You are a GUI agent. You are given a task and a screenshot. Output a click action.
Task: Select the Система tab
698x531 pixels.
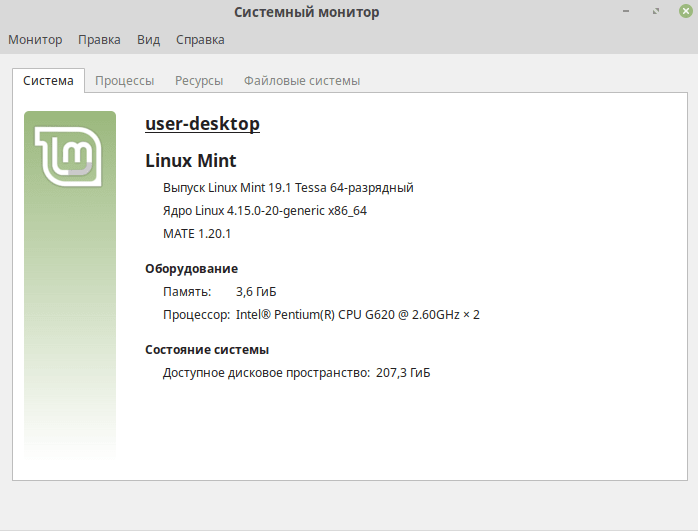[x=48, y=81]
